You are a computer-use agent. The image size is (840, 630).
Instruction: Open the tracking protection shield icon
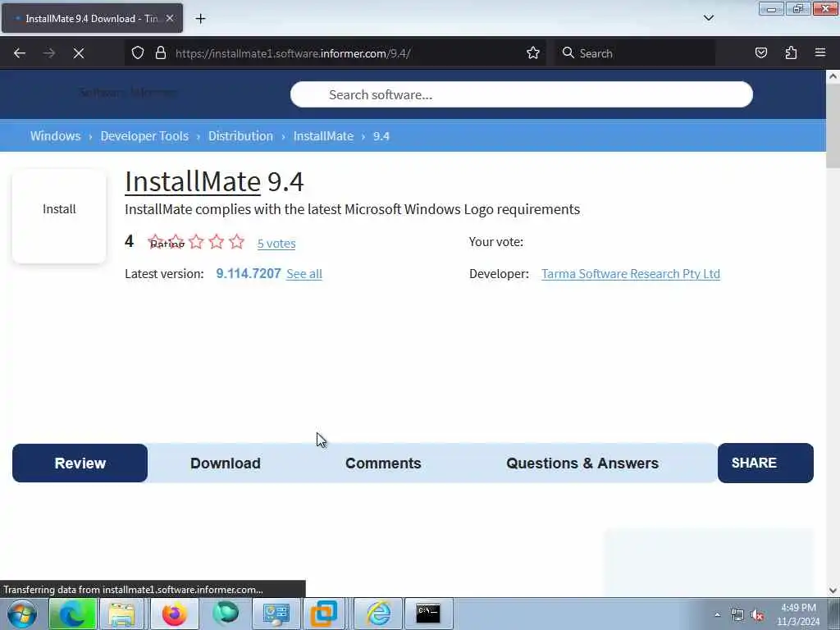(138, 53)
